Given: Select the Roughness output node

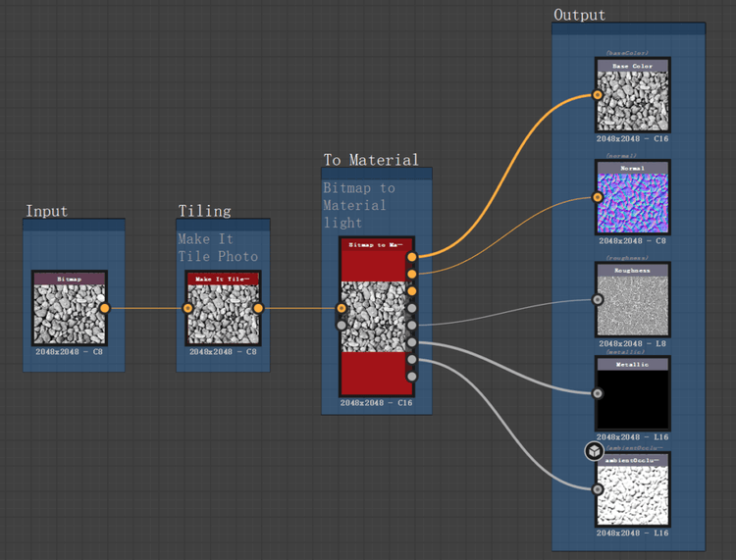Looking at the screenshot, I should 633,299.
